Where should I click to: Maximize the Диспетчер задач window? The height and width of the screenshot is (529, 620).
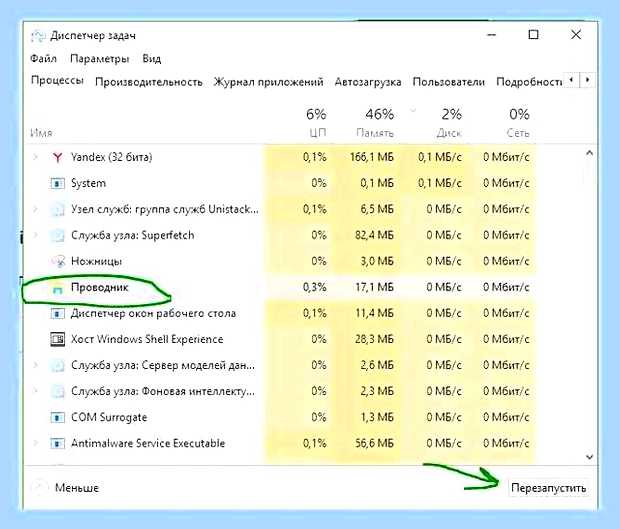pos(533,35)
